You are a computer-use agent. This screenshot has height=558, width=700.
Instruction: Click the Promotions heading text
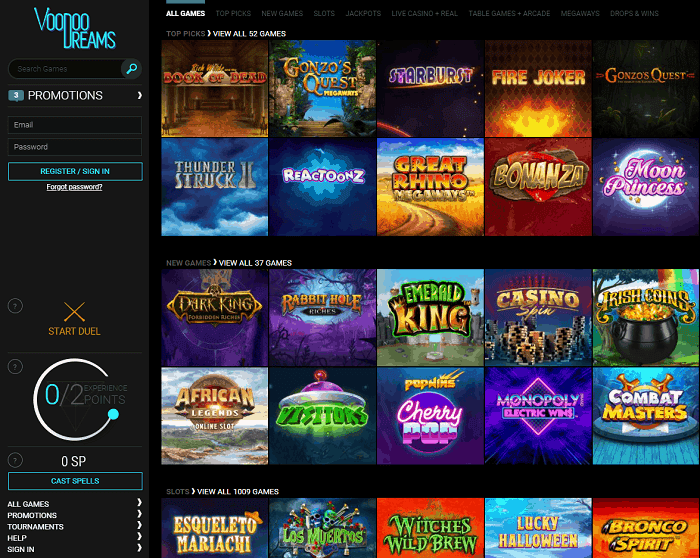point(65,96)
